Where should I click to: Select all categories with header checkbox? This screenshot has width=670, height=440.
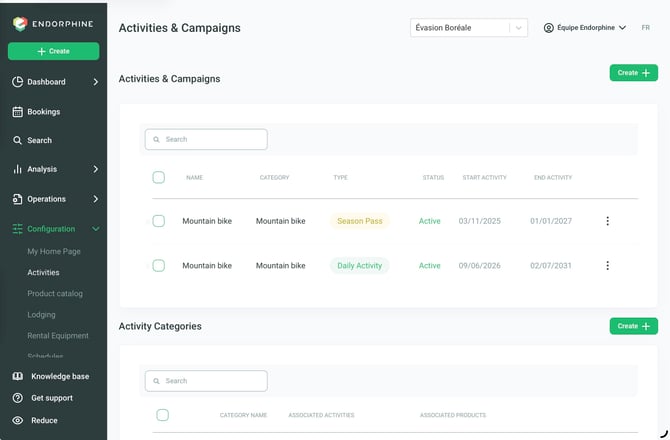(162, 415)
